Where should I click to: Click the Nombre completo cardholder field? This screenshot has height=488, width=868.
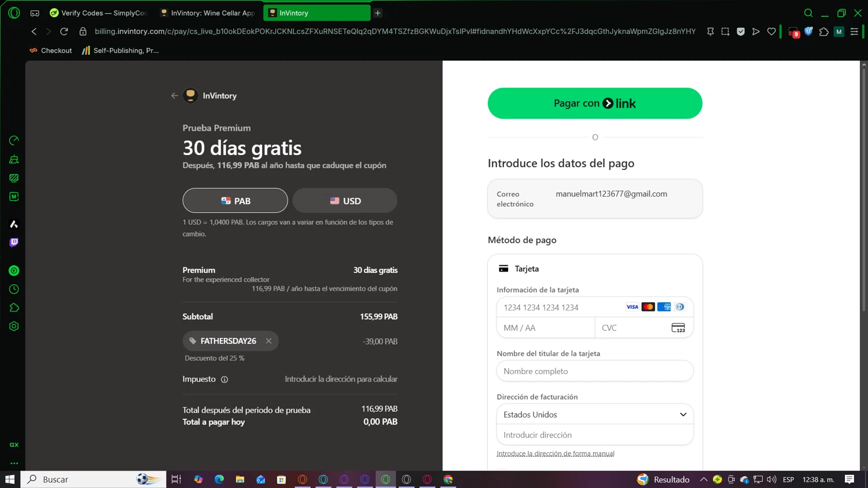pyautogui.click(x=595, y=371)
